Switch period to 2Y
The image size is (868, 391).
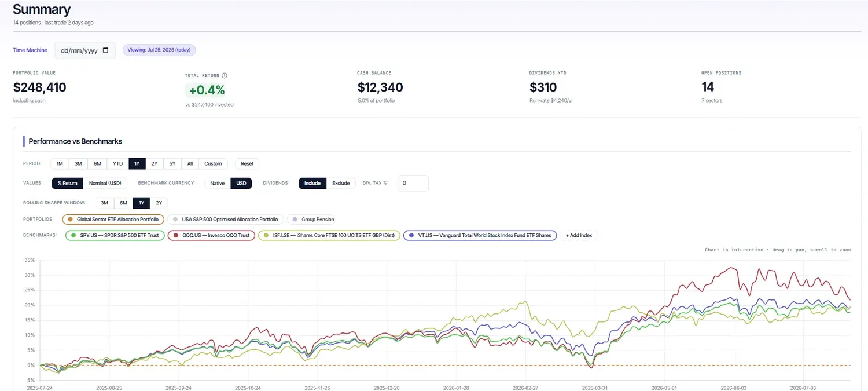point(155,163)
